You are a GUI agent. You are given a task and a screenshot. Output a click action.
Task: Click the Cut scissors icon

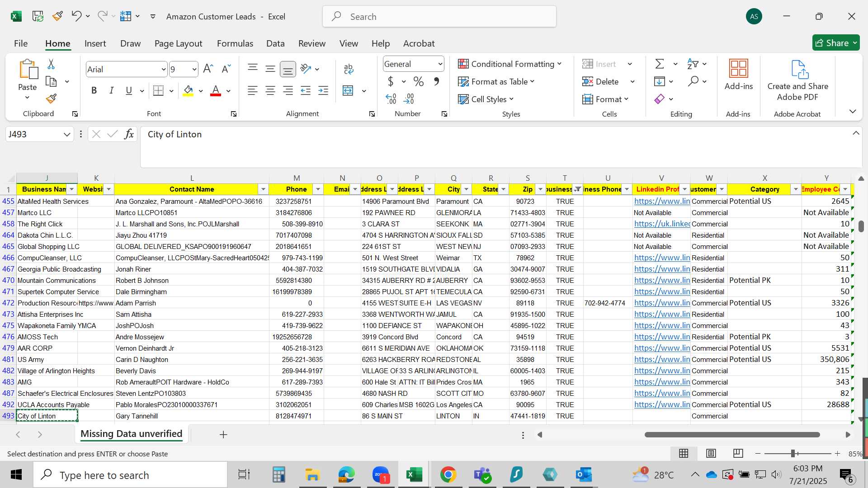(51, 64)
